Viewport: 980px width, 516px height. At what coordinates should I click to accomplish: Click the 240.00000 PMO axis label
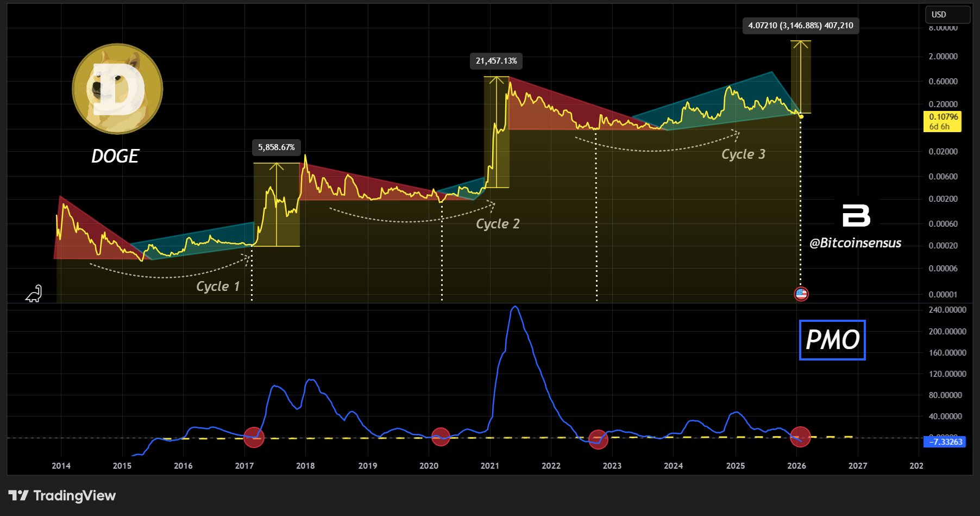click(x=947, y=310)
